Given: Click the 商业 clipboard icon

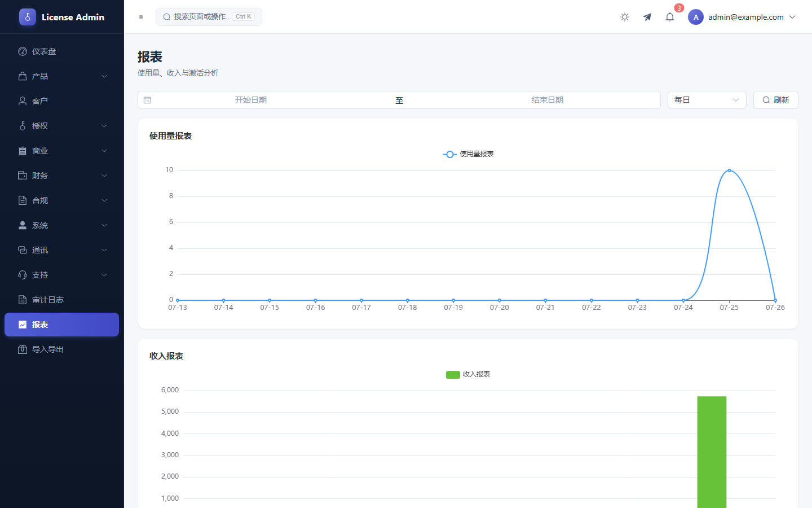Looking at the screenshot, I should 23,151.
